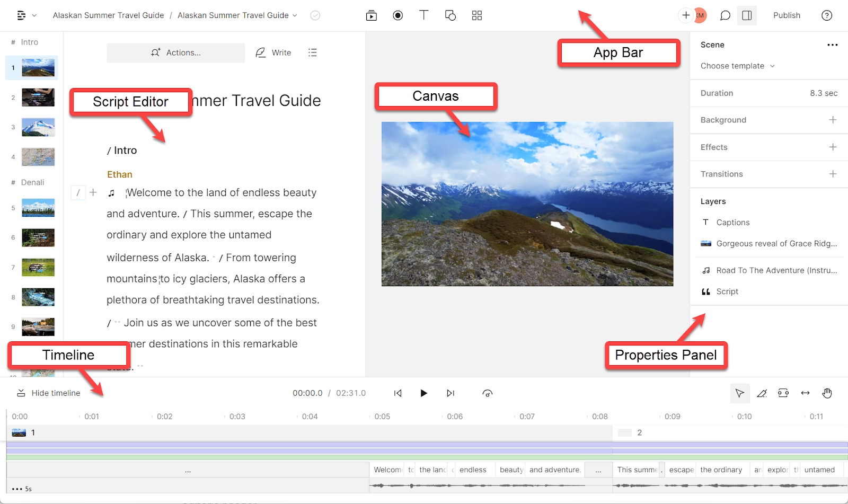This screenshot has height=504, width=848.
Task: Click the 0:05 mark on timeline ruler
Action: [382, 417]
